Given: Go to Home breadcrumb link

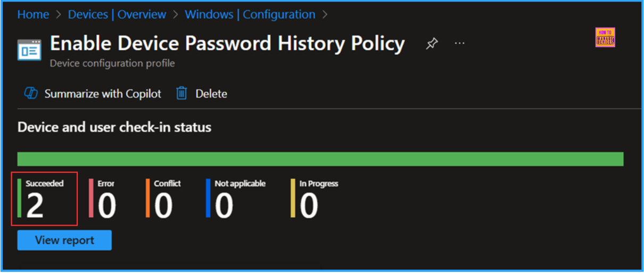Looking at the screenshot, I should click(33, 14).
